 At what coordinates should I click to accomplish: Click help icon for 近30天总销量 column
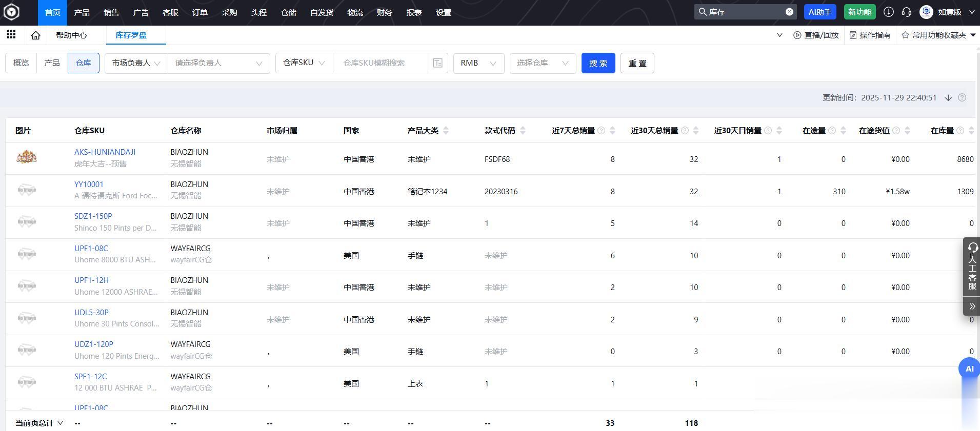point(685,131)
